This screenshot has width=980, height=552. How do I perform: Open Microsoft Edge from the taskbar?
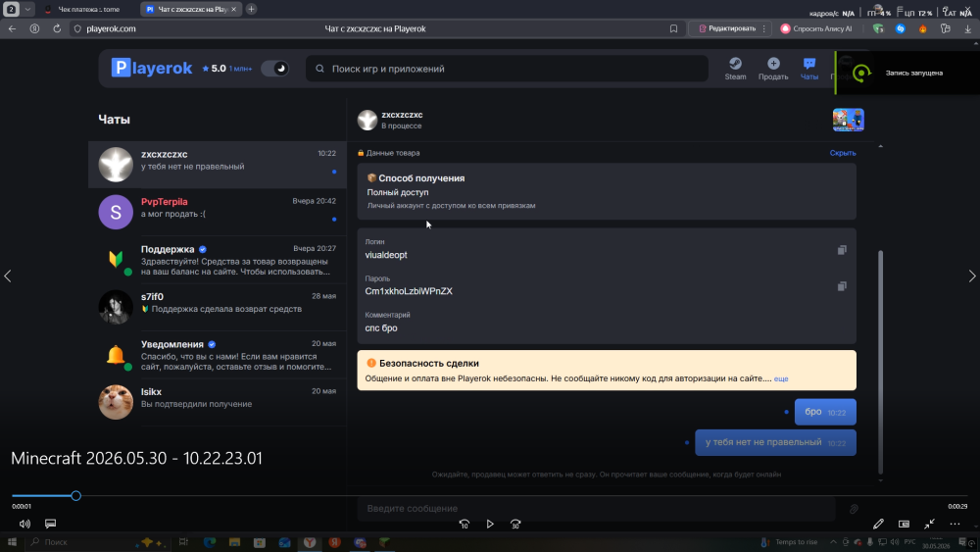click(x=210, y=542)
